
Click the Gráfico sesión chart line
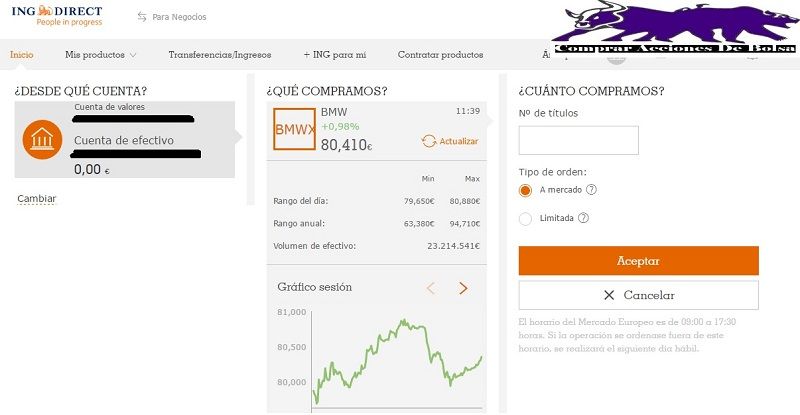[x=397, y=360]
